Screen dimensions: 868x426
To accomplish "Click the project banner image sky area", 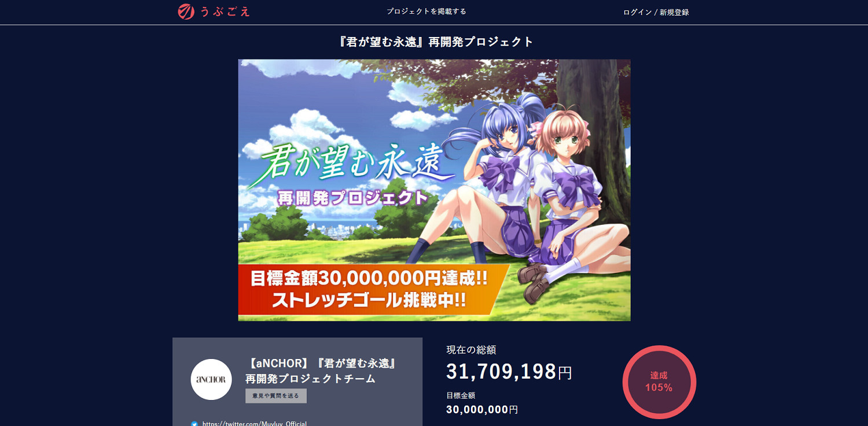I will click(324, 98).
